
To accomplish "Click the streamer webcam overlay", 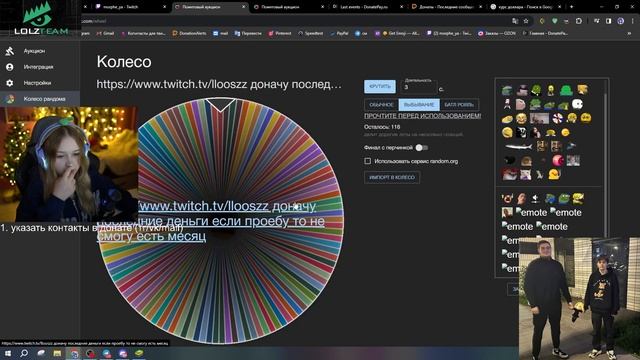I will (x=69, y=164).
